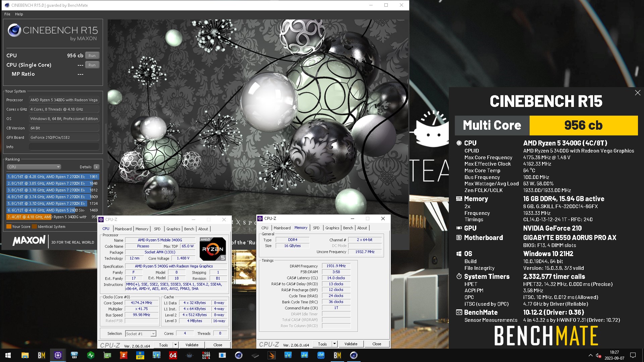Open the blue-yellow RMT taskbar icon
This screenshot has height=362, width=644.
pyautogui.click(x=140, y=355)
